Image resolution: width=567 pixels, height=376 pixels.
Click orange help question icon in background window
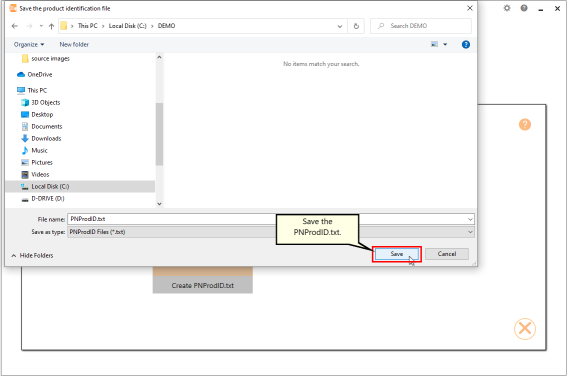(x=525, y=124)
